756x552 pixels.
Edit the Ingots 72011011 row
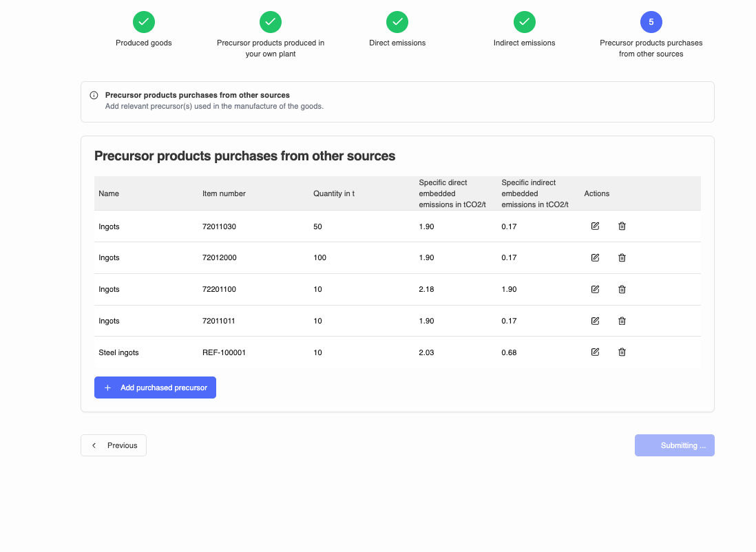[595, 321]
